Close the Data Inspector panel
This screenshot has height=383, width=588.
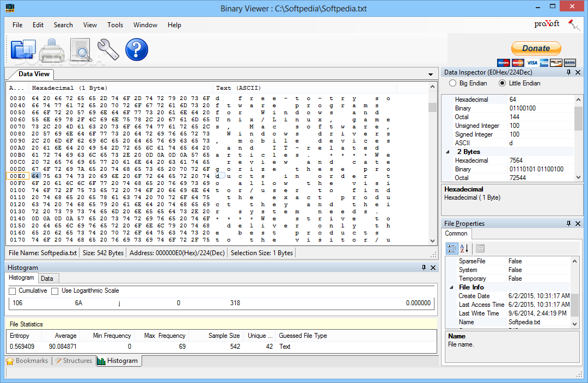coord(578,72)
